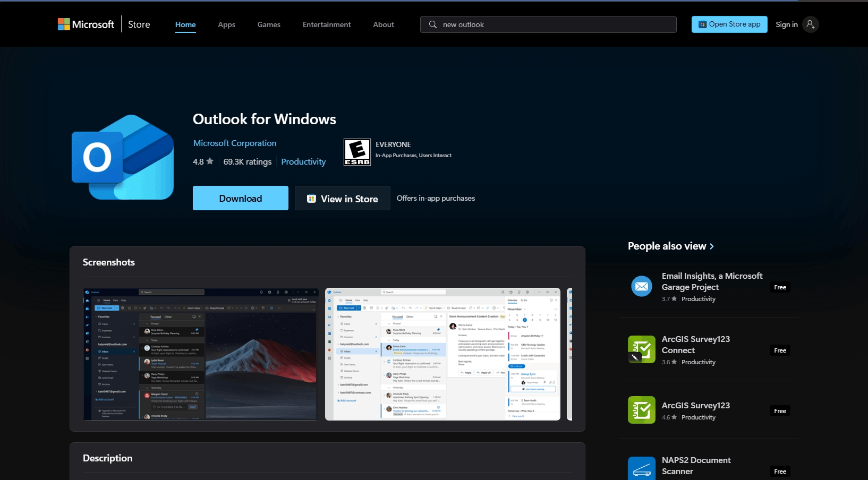
Task: Click the Free badge for NAPS2 Document Scanner
Action: point(780,472)
